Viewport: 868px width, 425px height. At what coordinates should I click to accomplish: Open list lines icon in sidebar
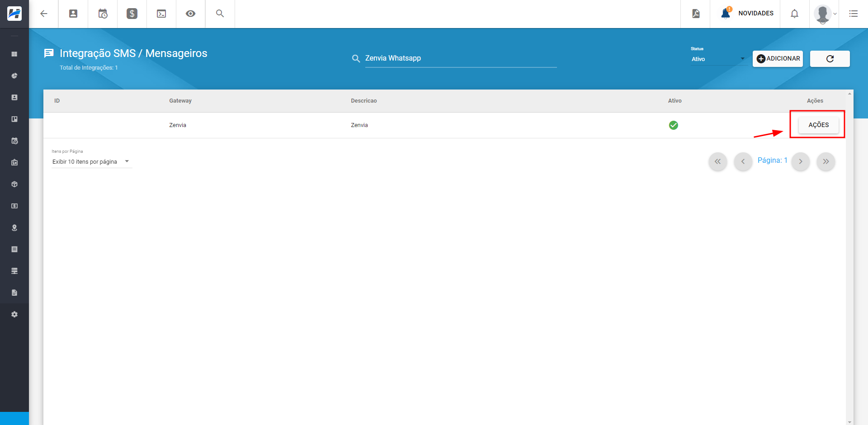pyautogui.click(x=14, y=249)
